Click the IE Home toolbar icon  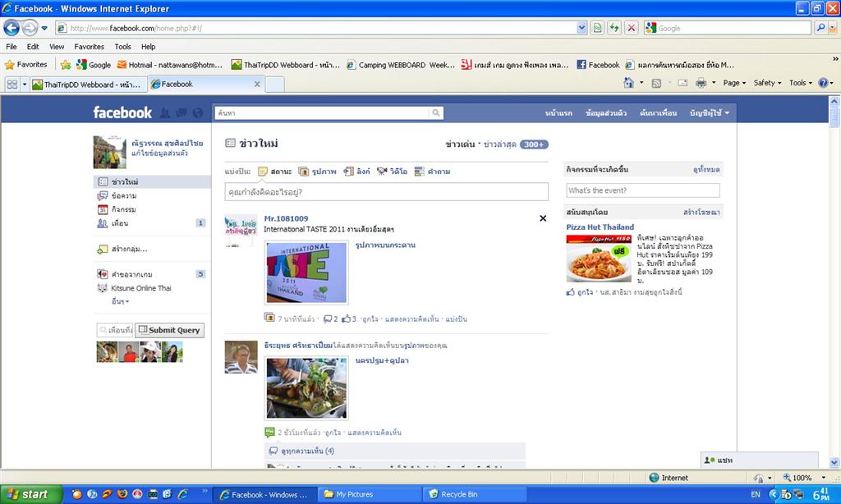pyautogui.click(x=628, y=83)
